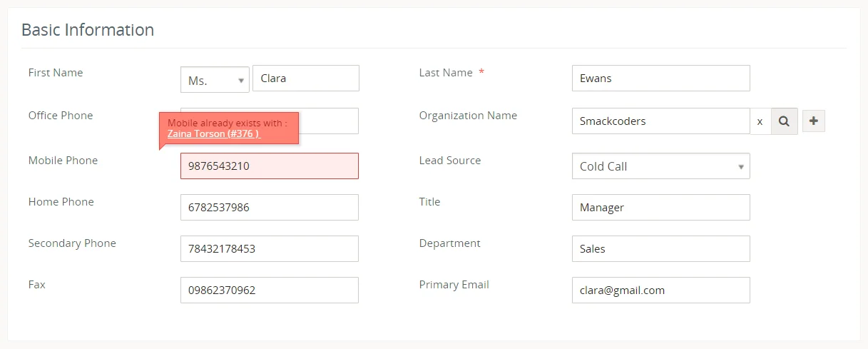Click the duplicate mobile warning tooltip
The image size is (868, 349).
point(228,123)
